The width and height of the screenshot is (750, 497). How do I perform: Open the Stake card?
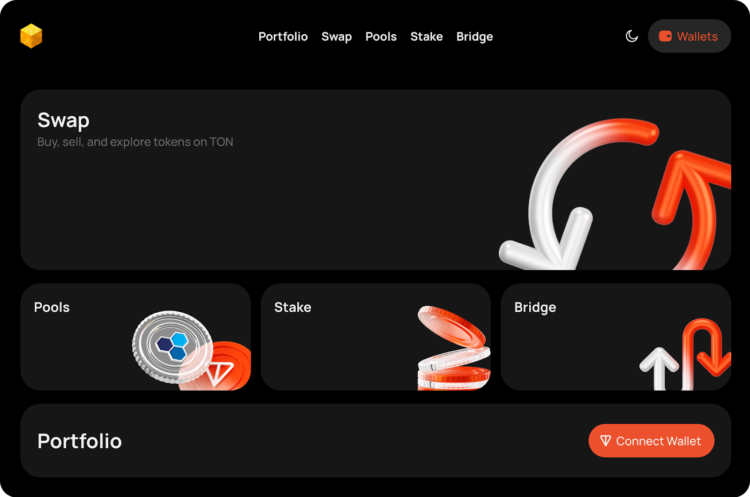click(x=375, y=337)
